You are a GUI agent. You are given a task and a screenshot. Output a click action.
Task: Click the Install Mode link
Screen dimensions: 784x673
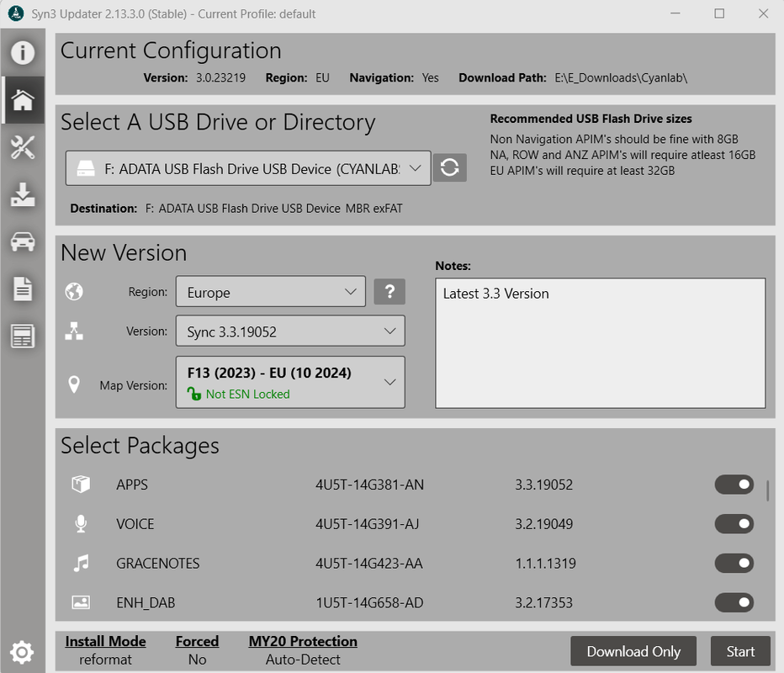tap(105, 642)
